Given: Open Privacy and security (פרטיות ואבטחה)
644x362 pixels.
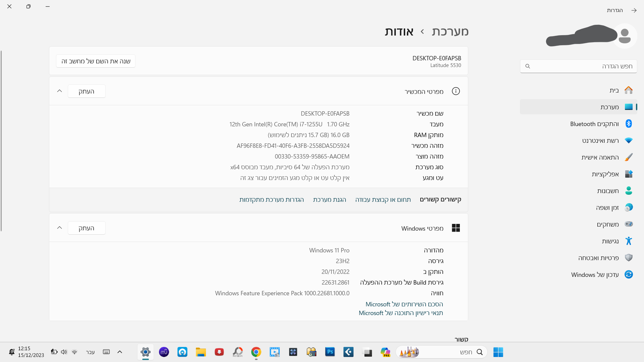Looking at the screenshot, I should tap(598, 258).
